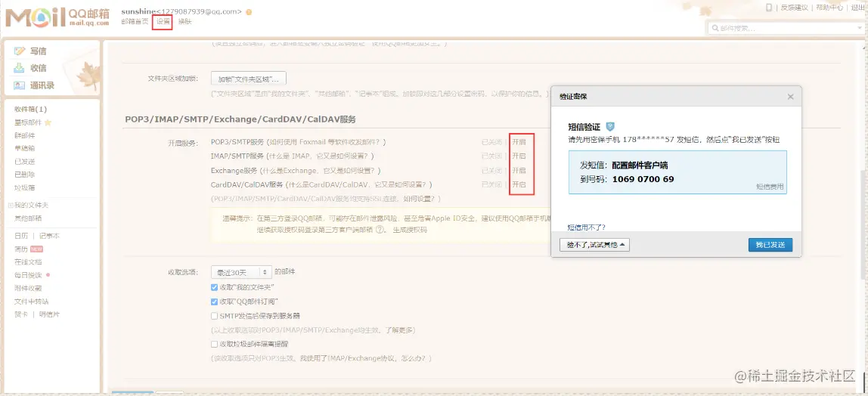Screen dimensions: 868x396
Task: Click the 我已发送 button
Action: point(770,244)
